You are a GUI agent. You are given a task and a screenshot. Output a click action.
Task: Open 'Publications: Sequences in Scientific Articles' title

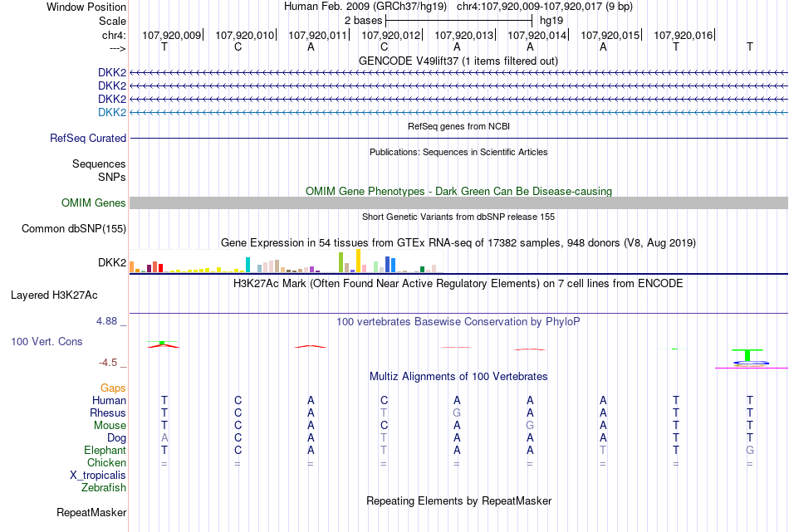(458, 152)
